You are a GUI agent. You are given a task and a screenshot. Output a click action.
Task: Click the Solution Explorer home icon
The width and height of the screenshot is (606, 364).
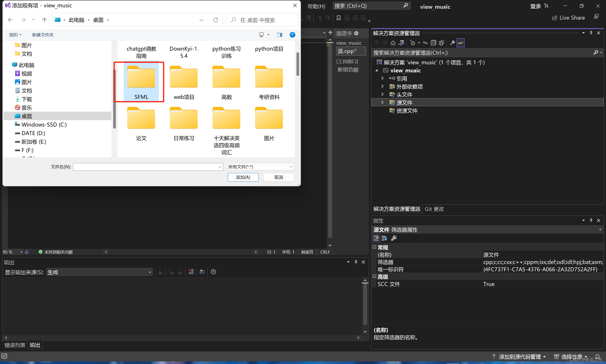pos(393,43)
